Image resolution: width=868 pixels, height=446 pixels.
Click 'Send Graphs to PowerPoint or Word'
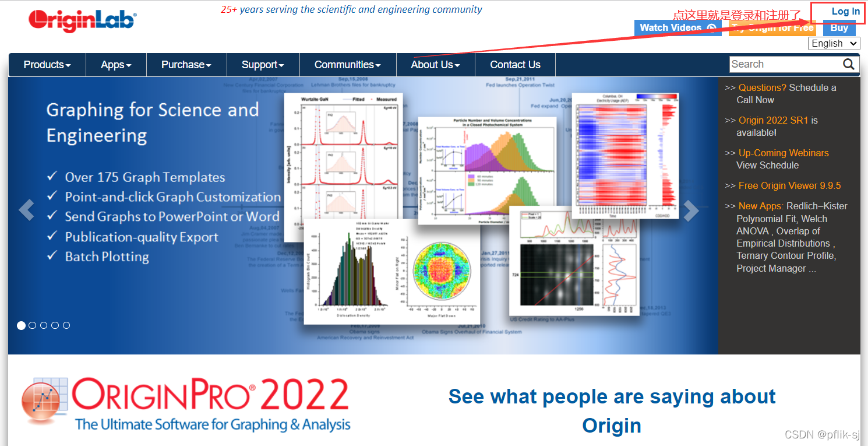pos(172,216)
